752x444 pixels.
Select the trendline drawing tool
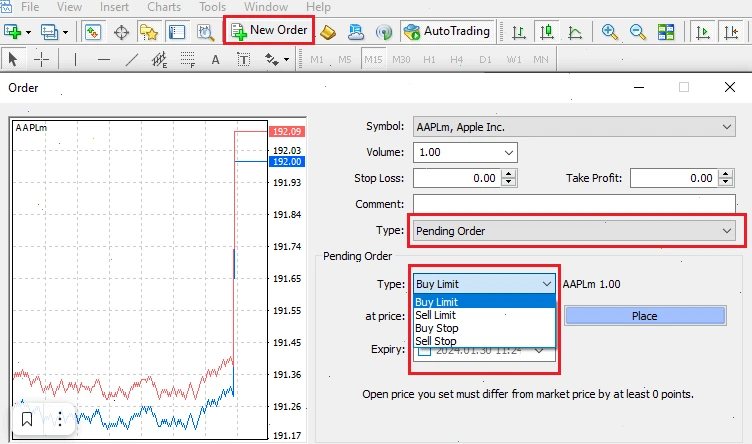click(131, 59)
